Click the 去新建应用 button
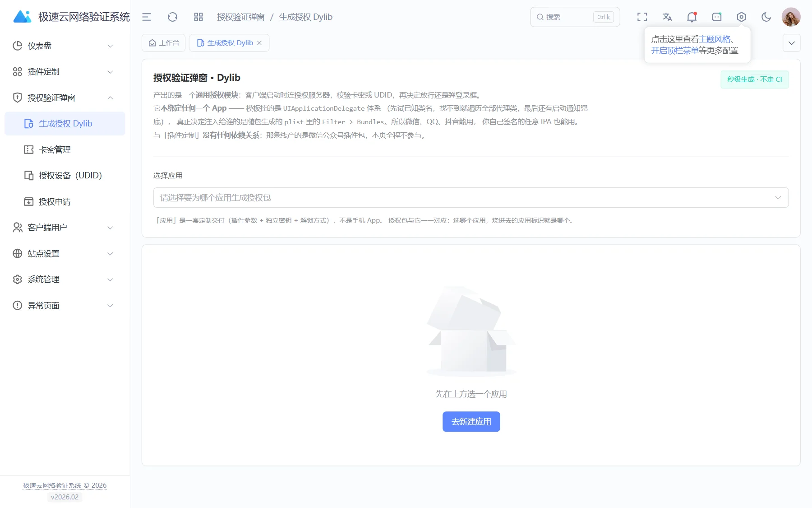Viewport: 812px width, 508px height. point(471,421)
